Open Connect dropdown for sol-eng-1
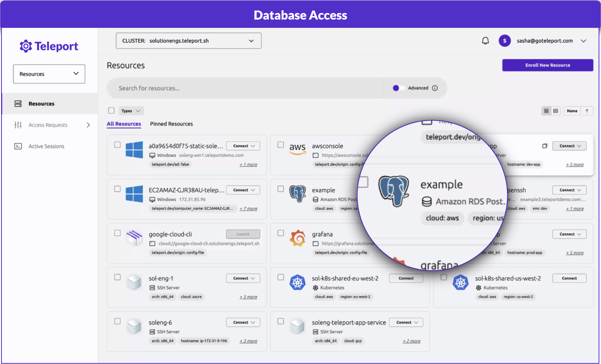Viewport: 601px width, 364px height. 243,278
